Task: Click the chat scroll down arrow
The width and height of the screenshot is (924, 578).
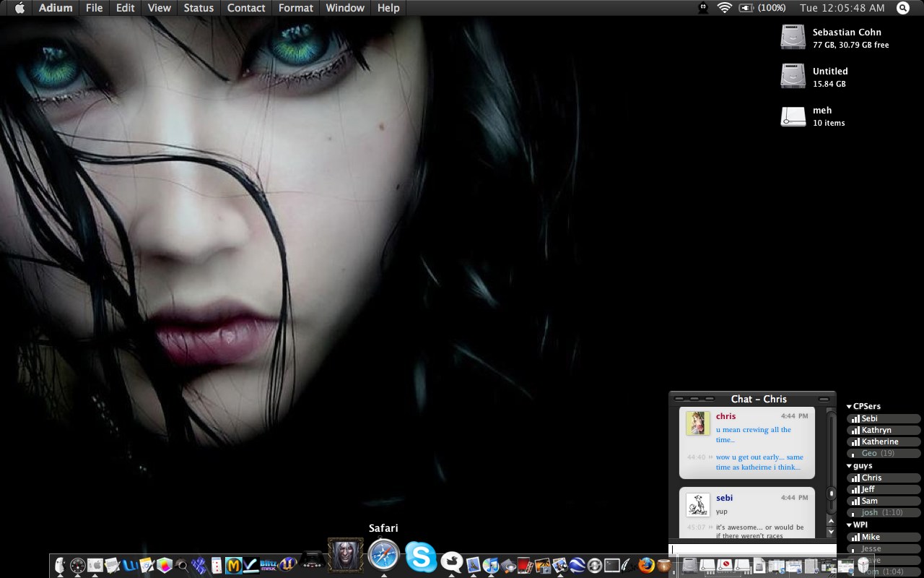Action: 831,532
